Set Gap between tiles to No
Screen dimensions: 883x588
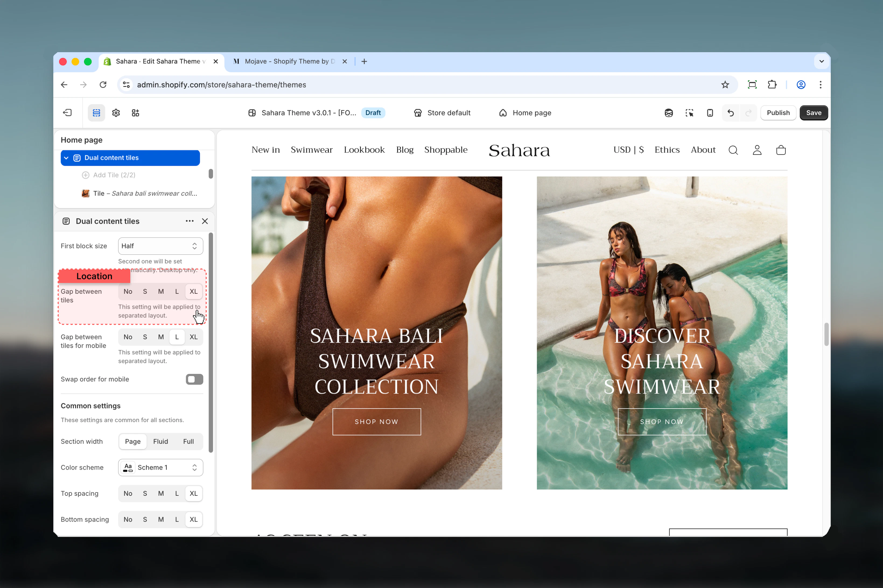pyautogui.click(x=128, y=291)
